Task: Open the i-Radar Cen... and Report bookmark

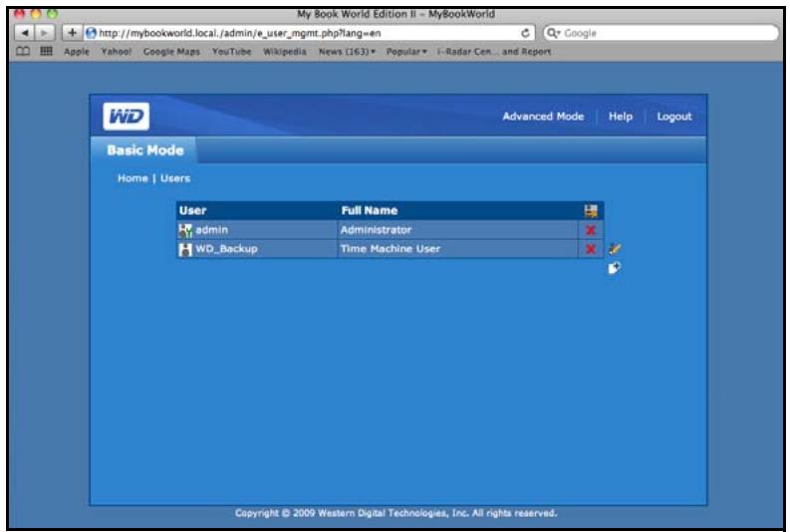Action: (494, 52)
